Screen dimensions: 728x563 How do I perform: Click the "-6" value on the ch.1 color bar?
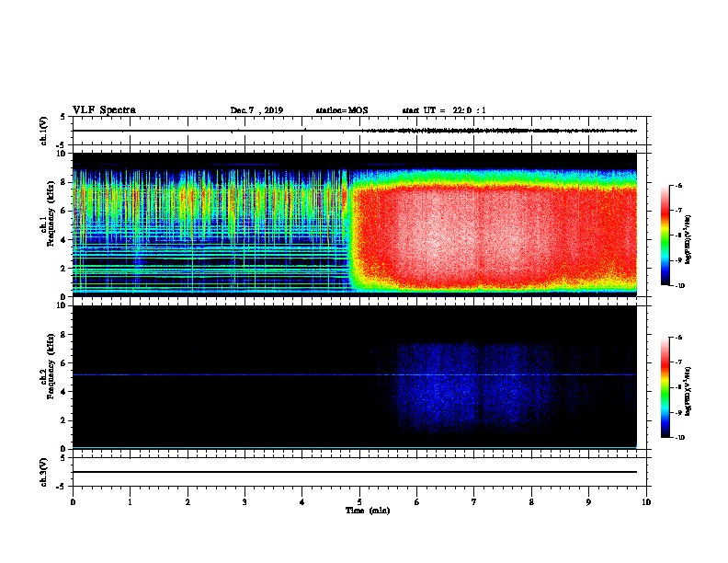pos(677,186)
